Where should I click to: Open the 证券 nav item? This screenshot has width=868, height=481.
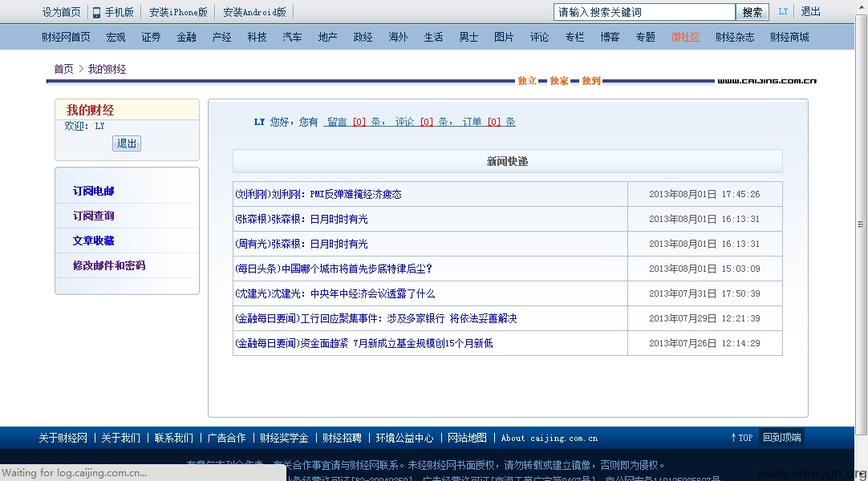[x=151, y=37]
